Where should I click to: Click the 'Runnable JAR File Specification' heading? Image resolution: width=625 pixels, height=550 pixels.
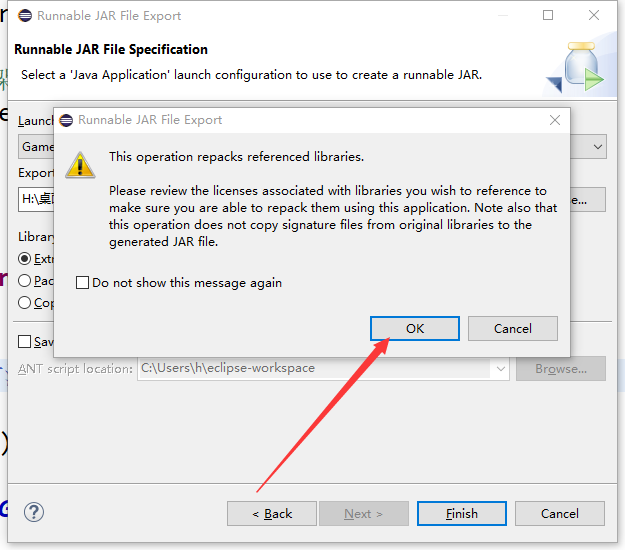click(111, 49)
